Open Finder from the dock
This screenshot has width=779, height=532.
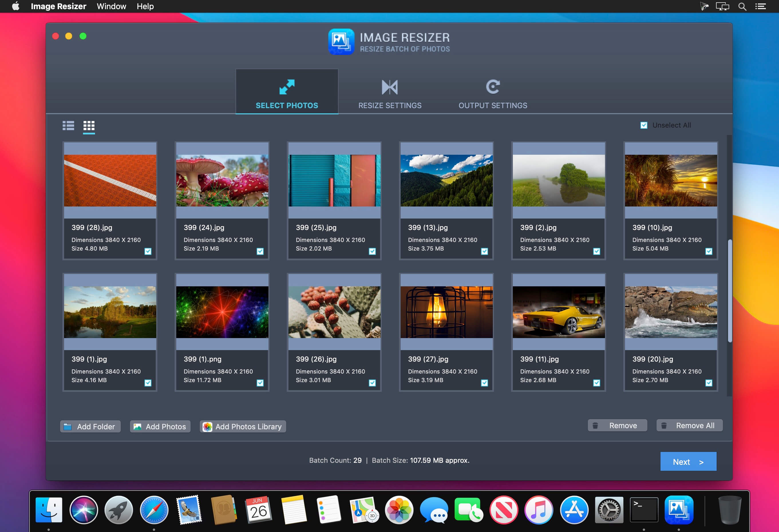coord(49,510)
